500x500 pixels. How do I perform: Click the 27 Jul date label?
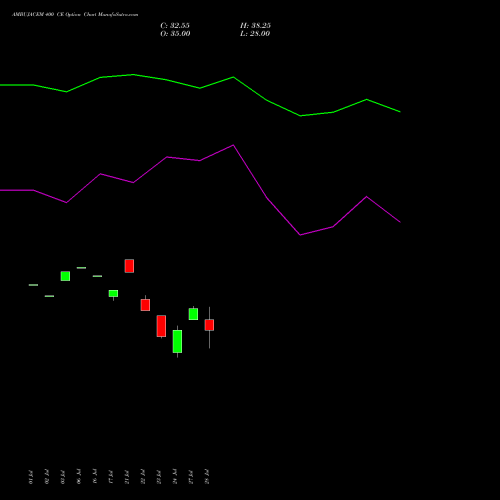191,477
